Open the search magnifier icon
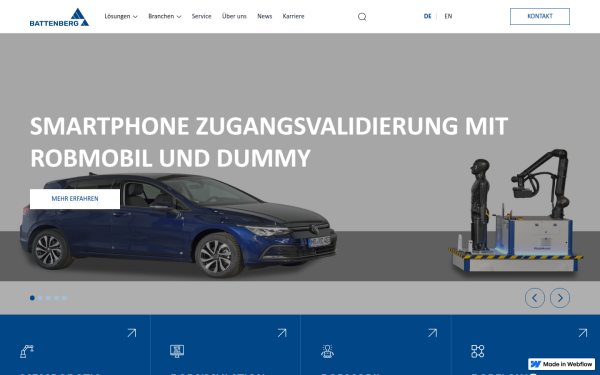Screen dimensions: 600x375 click(x=362, y=16)
